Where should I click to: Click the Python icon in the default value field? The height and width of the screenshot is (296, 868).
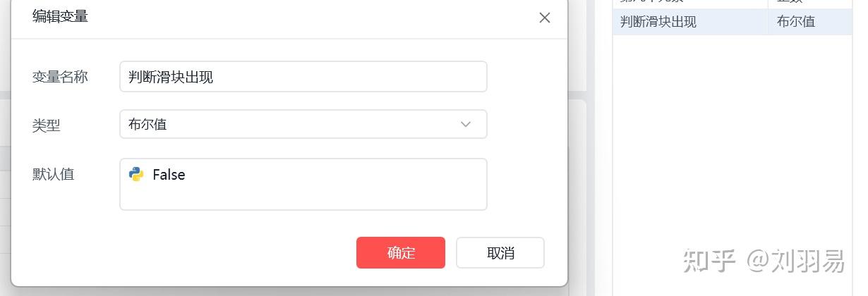click(136, 174)
